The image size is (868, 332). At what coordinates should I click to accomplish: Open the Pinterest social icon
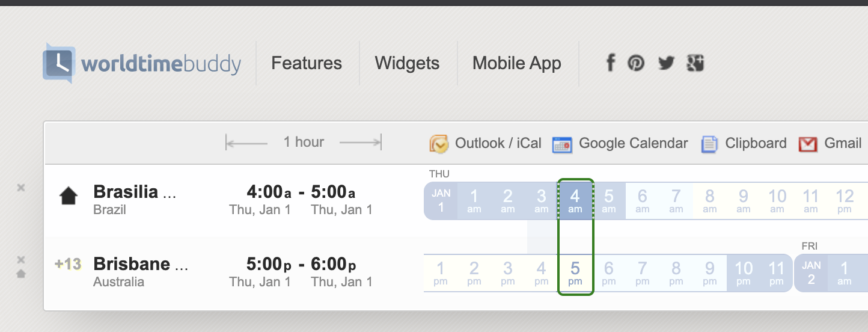(636, 63)
